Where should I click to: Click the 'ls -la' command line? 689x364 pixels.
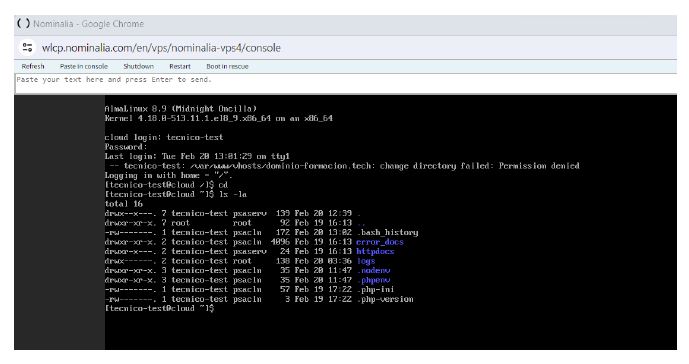[x=176, y=194]
